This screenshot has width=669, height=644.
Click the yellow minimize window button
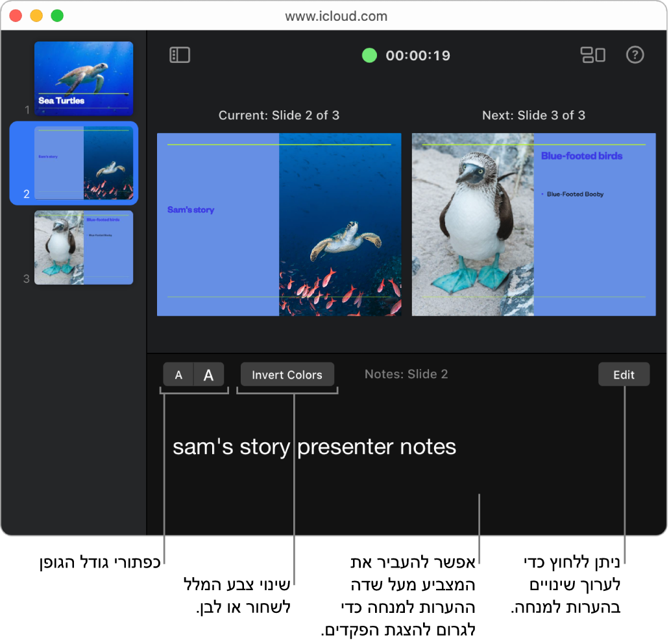(36, 16)
